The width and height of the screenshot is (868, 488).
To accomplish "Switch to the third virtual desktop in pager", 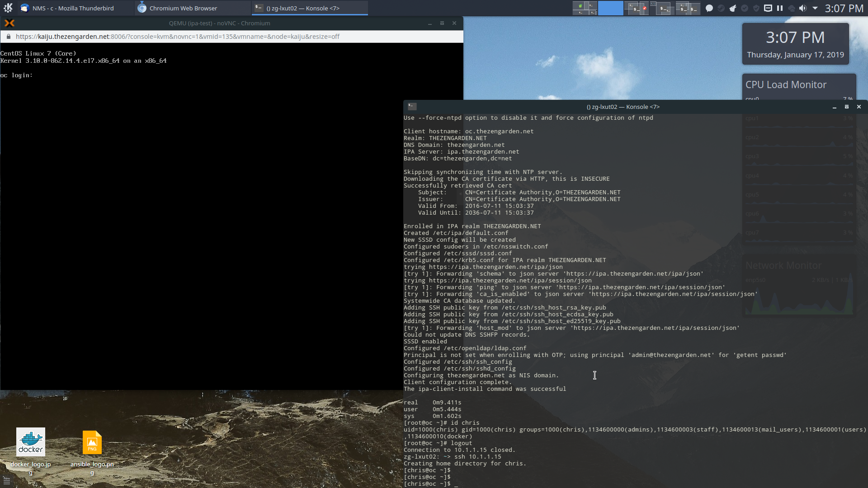I will [636, 8].
